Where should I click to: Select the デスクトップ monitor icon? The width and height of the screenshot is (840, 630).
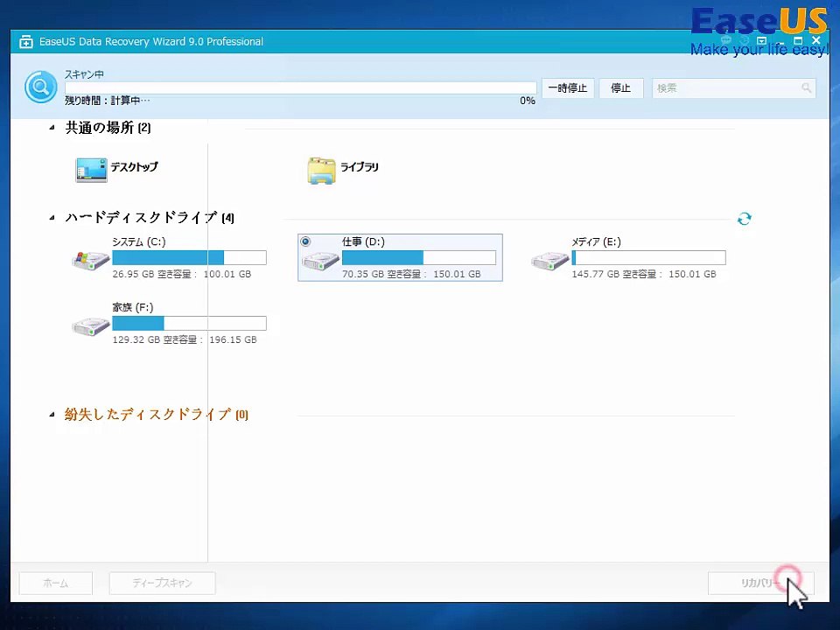[91, 170]
